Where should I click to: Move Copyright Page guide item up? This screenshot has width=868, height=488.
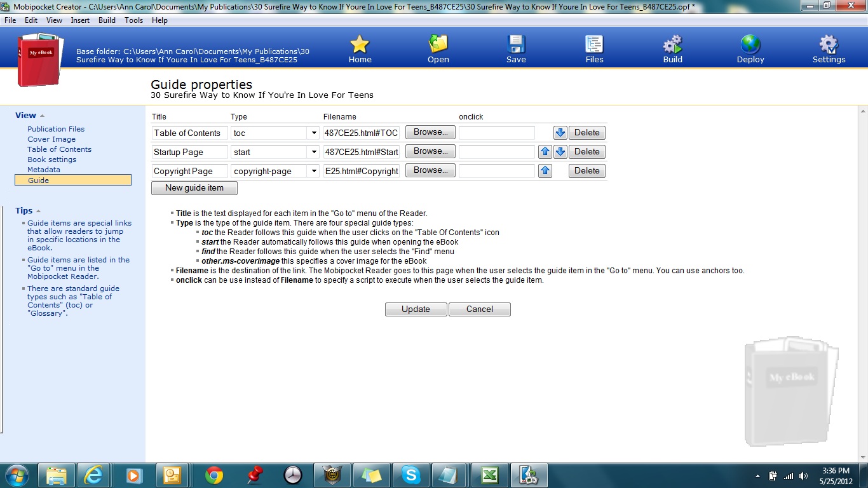[545, 171]
